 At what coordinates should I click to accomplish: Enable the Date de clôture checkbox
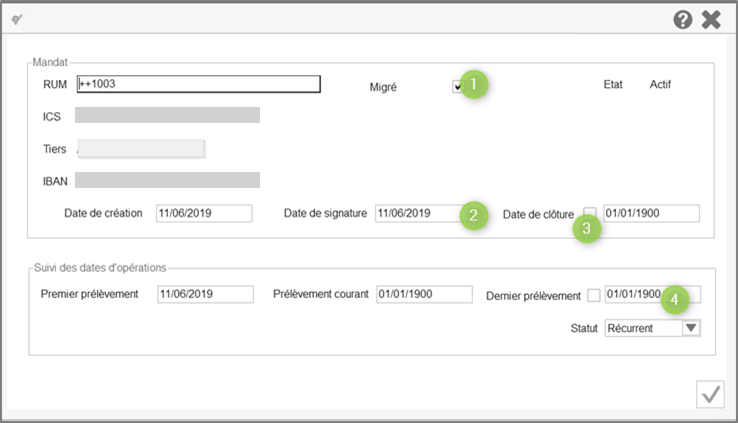tap(590, 213)
